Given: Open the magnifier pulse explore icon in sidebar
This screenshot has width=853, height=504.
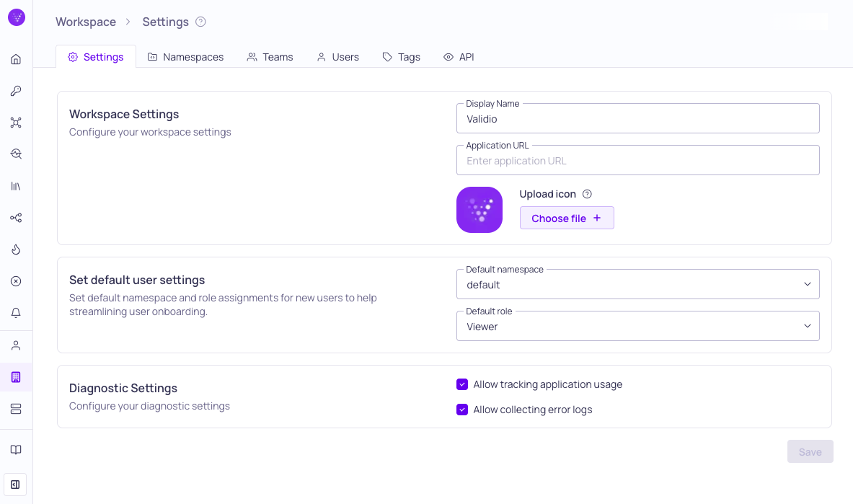Looking at the screenshot, I should coord(16,154).
